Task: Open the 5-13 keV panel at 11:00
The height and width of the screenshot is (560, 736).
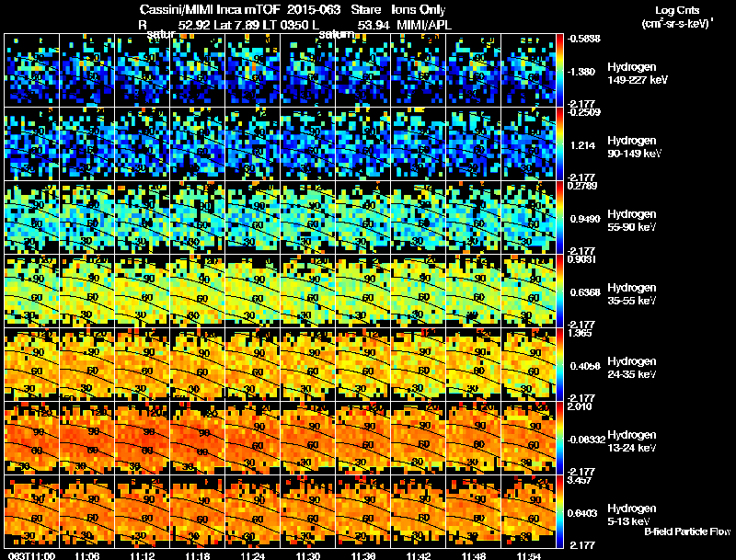Action: click(32, 512)
